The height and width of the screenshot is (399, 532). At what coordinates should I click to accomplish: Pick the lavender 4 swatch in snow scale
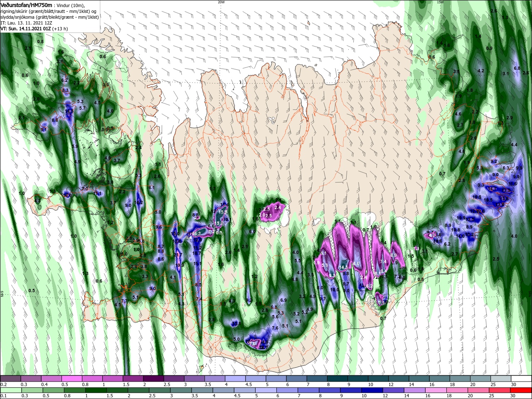234,379
